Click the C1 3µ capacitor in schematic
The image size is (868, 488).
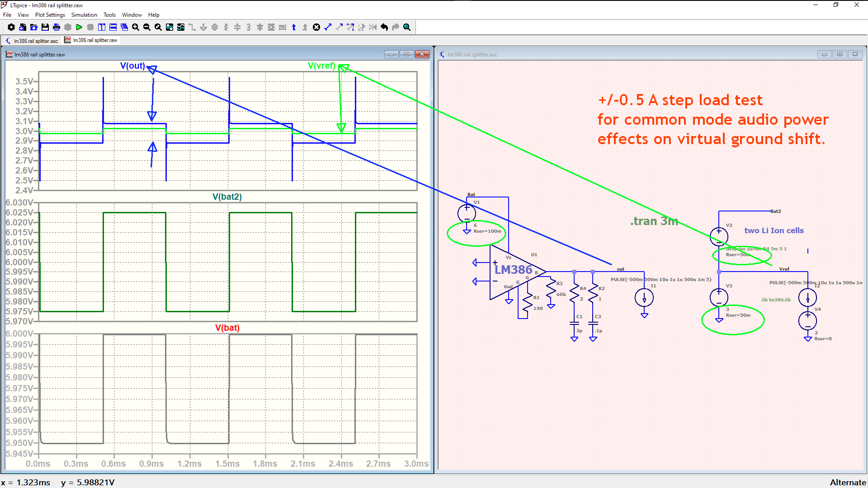pyautogui.click(x=575, y=324)
